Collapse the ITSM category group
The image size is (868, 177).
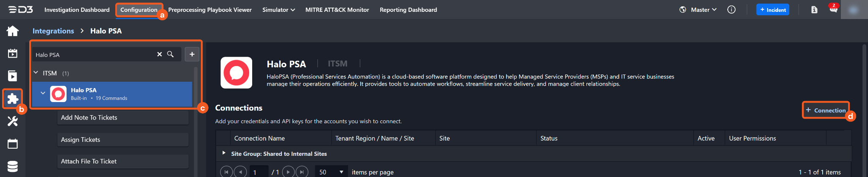[x=36, y=73]
